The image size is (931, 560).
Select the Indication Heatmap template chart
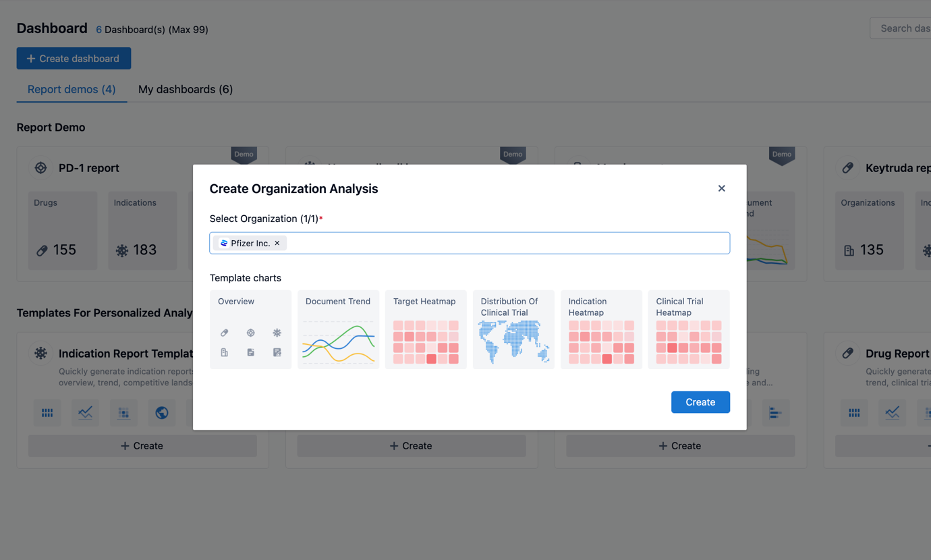pos(601,329)
